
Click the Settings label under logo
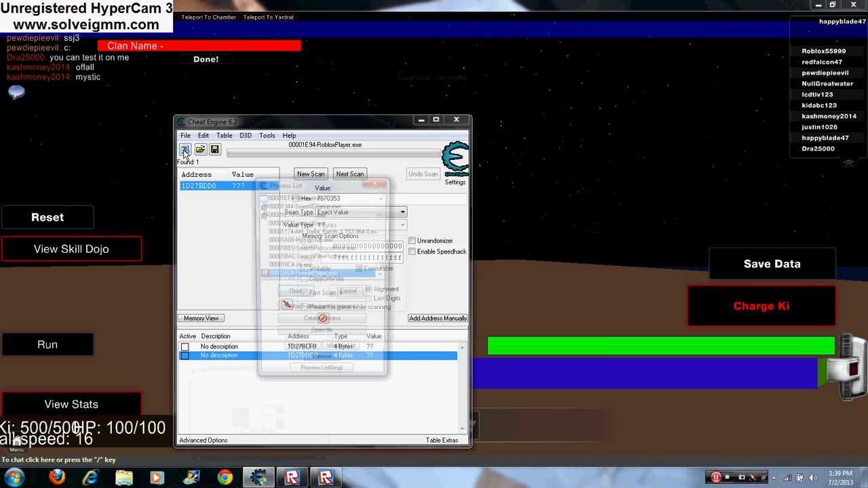(x=455, y=182)
